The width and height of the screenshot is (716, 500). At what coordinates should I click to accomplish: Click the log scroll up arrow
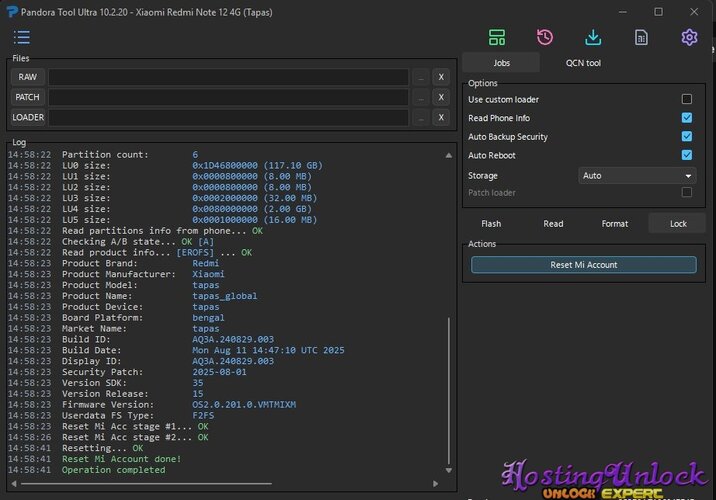click(448, 156)
